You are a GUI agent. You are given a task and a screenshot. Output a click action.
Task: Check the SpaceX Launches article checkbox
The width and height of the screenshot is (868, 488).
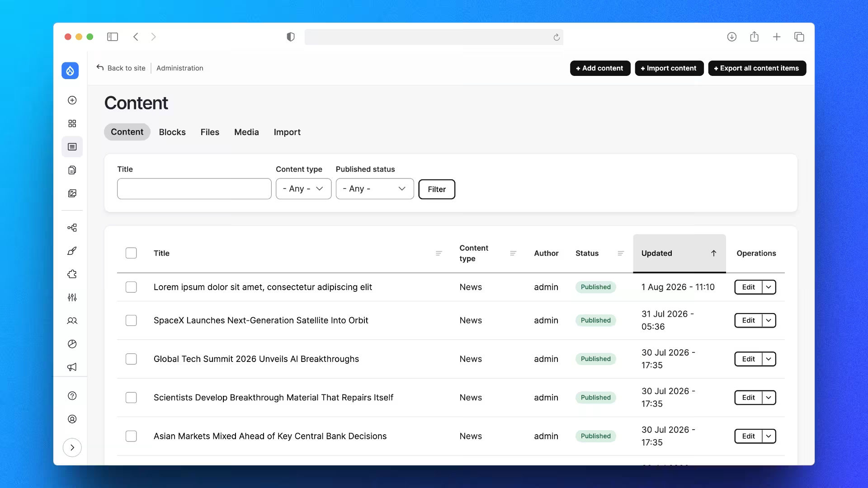click(x=131, y=320)
